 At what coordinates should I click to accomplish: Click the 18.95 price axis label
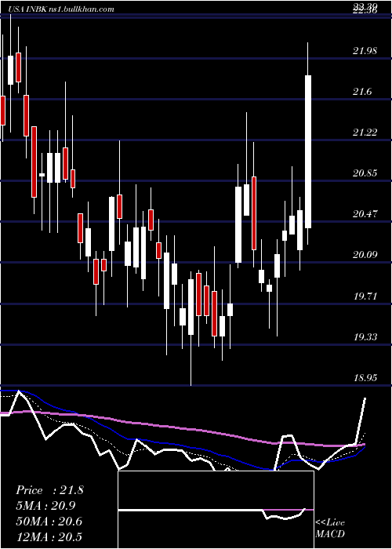tap(365, 378)
